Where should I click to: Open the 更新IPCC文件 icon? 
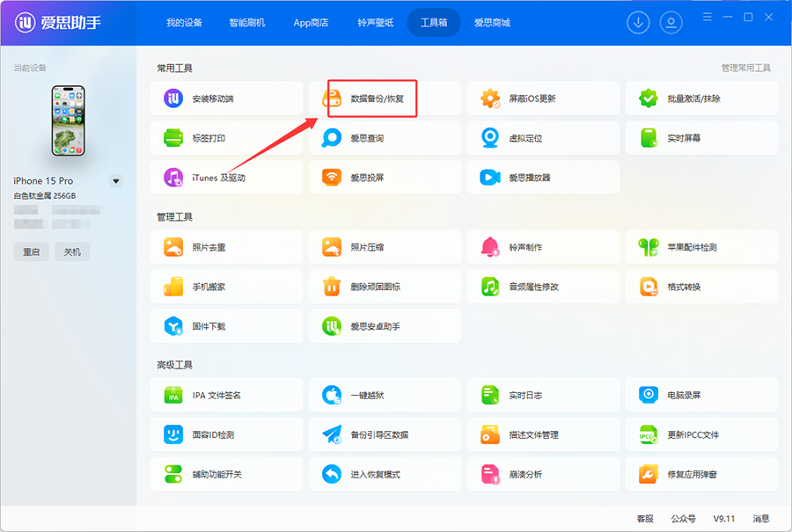point(649,434)
